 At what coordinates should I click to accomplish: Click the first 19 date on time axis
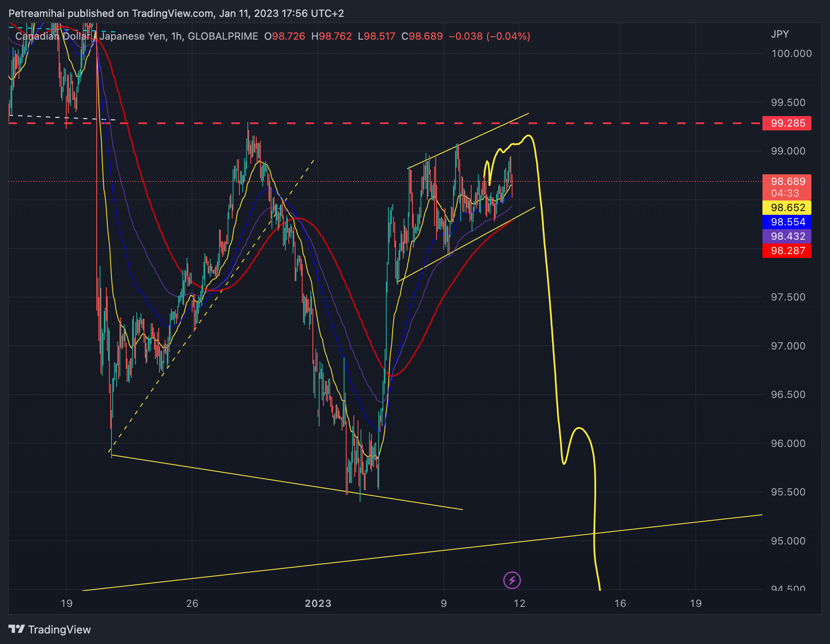click(x=66, y=603)
